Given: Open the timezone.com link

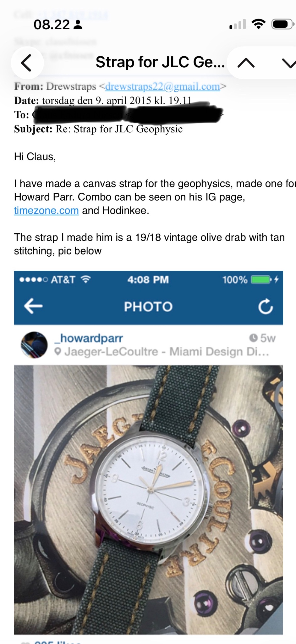Looking at the screenshot, I should point(46,210).
